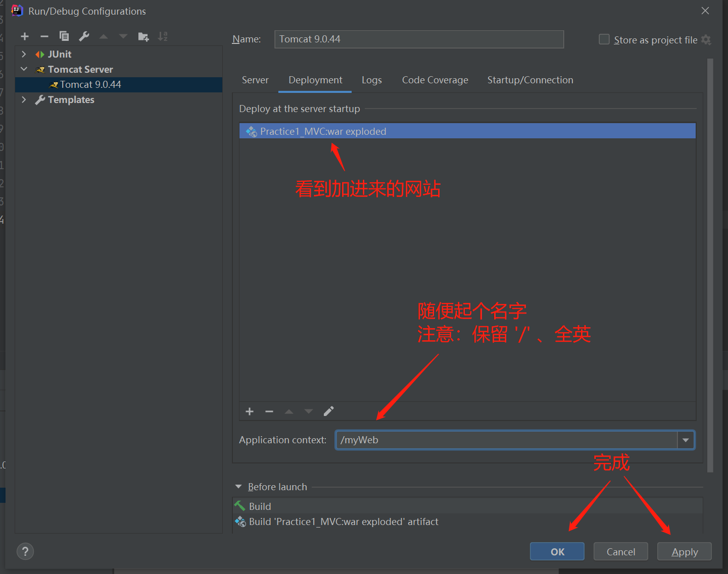This screenshot has width=728, height=574.
Task: Open help via the question mark icon
Action: tap(25, 551)
